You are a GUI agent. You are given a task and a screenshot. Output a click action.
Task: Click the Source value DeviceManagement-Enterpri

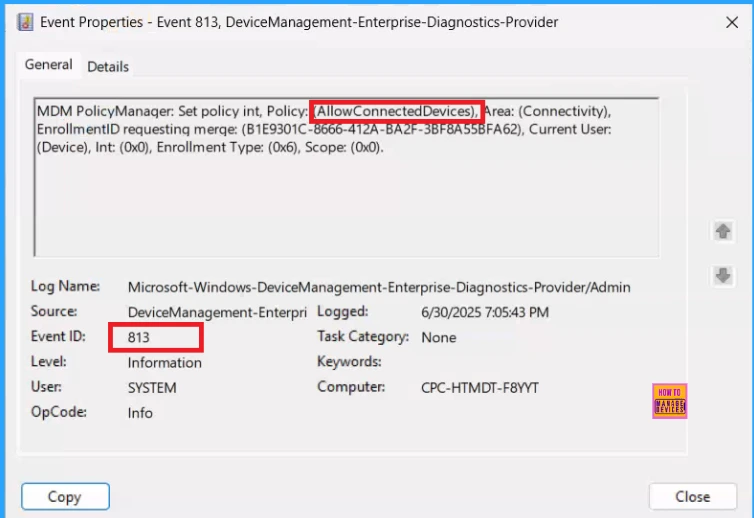click(x=216, y=312)
